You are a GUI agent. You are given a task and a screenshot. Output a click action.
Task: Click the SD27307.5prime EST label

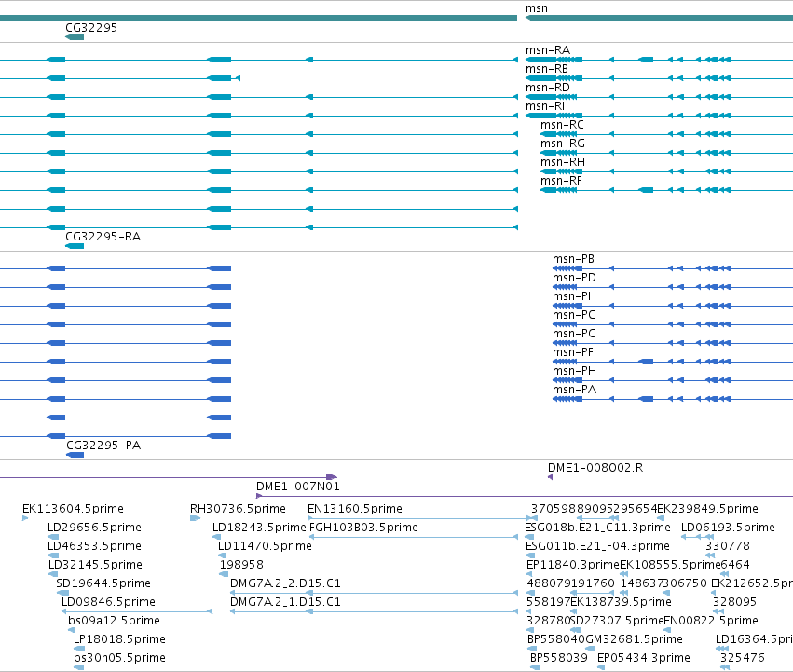point(617,622)
